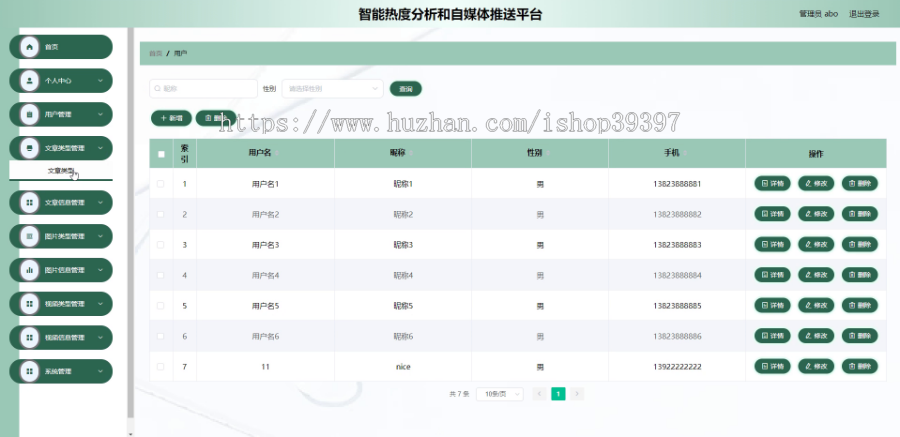Select page 1 in pagination
Image resolution: width=900 pixels, height=437 pixels.
pyautogui.click(x=558, y=394)
